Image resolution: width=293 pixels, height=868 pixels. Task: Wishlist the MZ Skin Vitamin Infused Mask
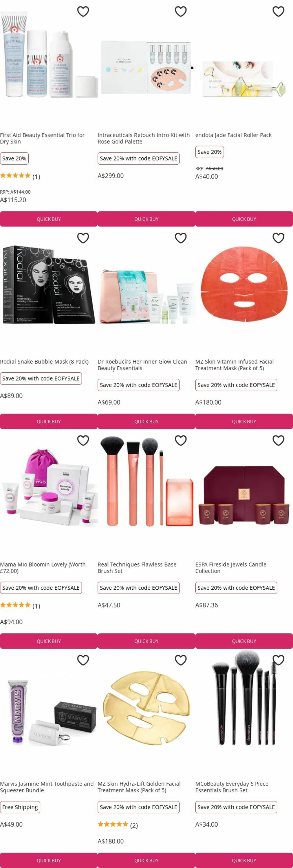pos(278,238)
